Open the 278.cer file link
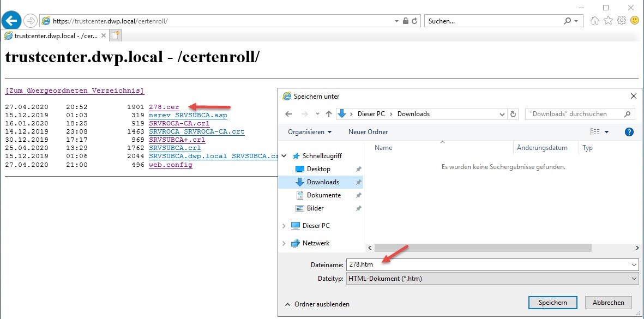Viewport: 644px width, 319px height. [164, 107]
